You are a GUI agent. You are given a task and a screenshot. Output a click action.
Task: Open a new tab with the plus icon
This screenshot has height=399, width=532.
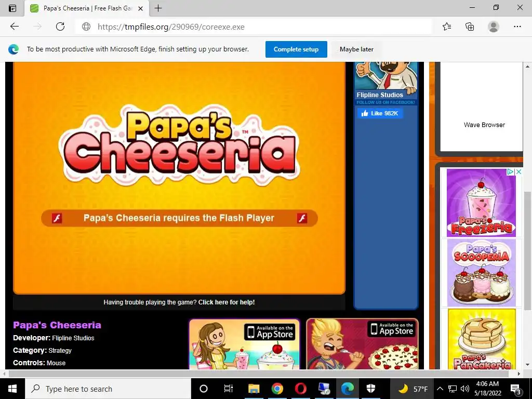pos(158,8)
